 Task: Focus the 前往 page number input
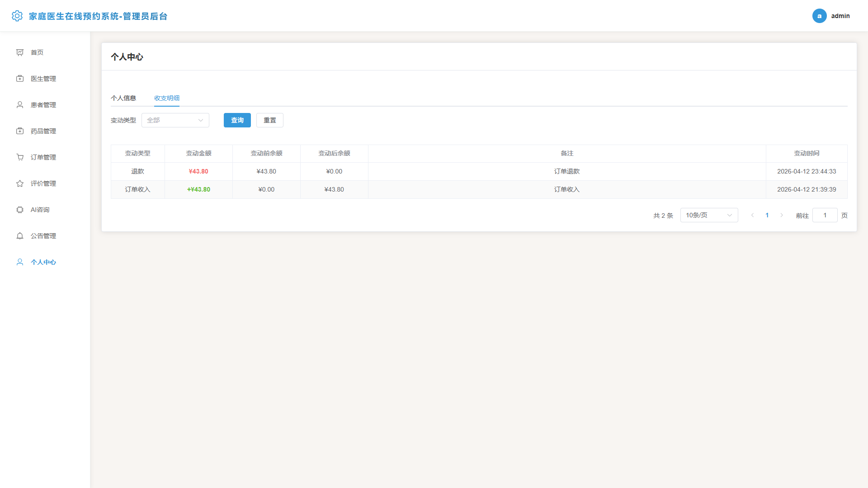(x=825, y=215)
